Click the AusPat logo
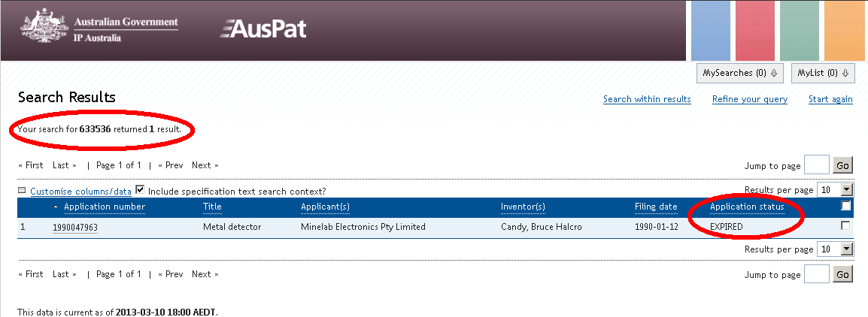The width and height of the screenshot is (868, 317). coord(263,29)
